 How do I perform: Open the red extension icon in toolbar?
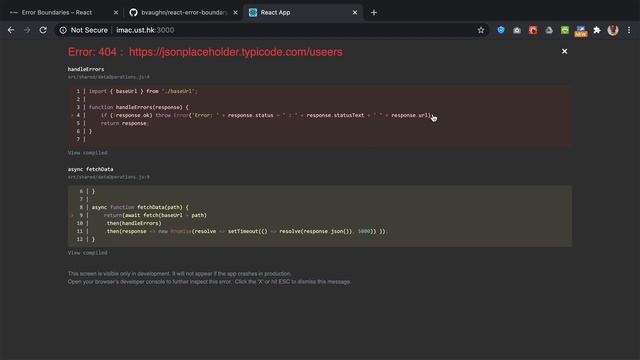(x=533, y=30)
